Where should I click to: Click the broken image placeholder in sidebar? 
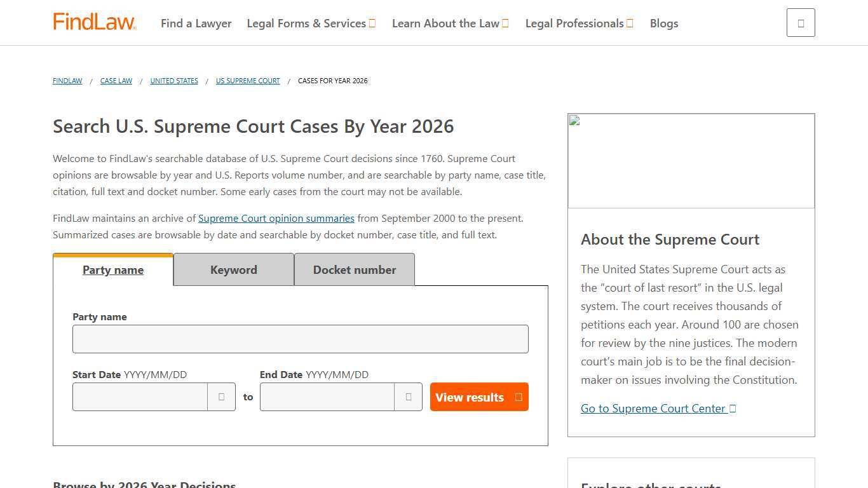[574, 119]
